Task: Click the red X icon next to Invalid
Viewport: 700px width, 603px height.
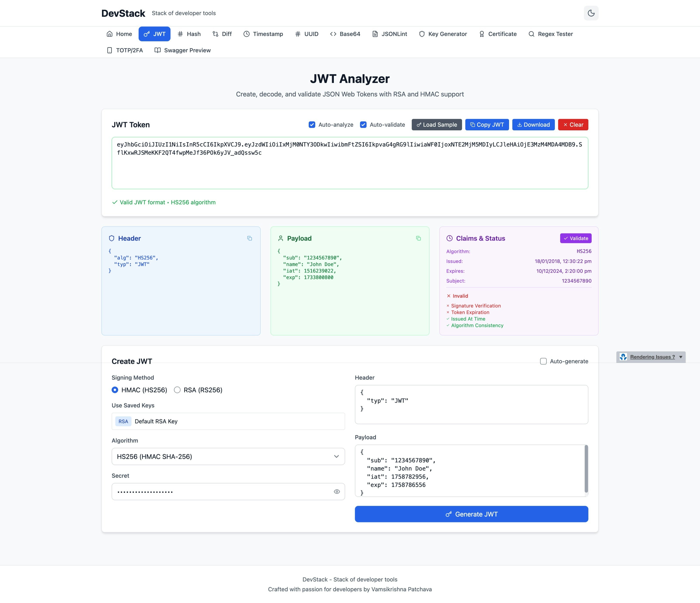Action: pyautogui.click(x=449, y=296)
